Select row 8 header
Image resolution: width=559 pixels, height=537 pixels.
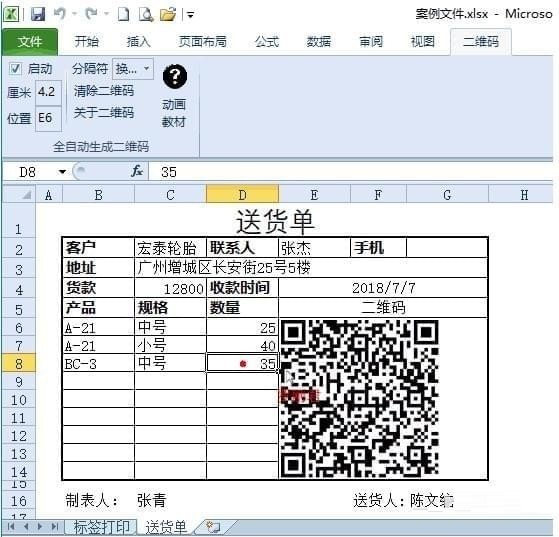(x=19, y=364)
